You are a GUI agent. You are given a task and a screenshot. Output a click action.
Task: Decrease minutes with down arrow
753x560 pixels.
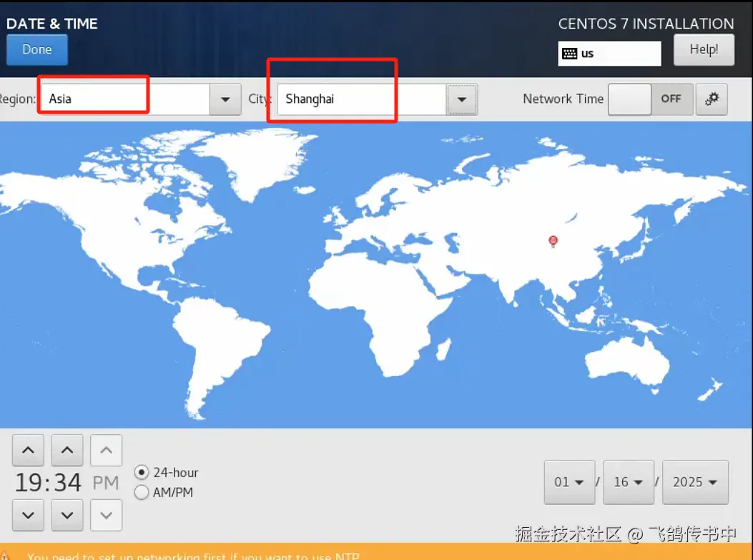click(67, 516)
